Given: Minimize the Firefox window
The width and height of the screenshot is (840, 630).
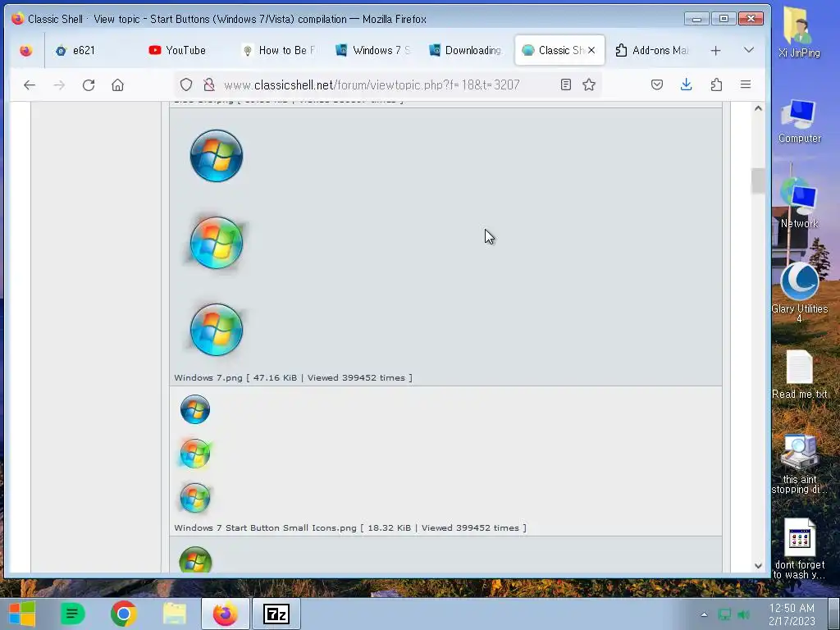Looking at the screenshot, I should pos(696,19).
